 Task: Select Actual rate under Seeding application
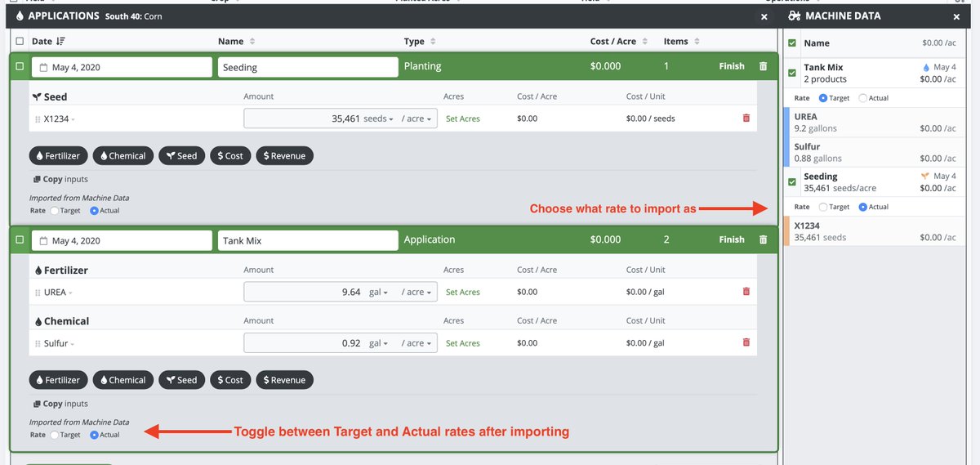94,210
